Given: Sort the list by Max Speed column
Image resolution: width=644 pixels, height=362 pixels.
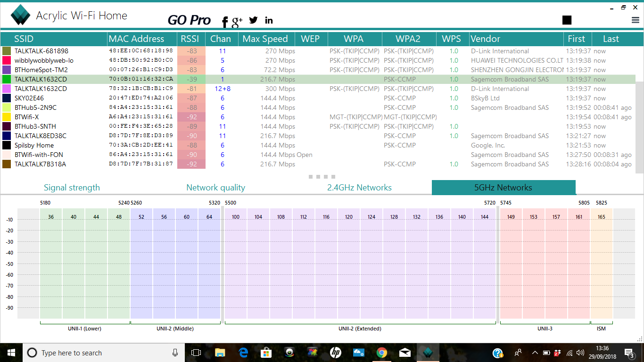Looking at the screenshot, I should [265, 39].
